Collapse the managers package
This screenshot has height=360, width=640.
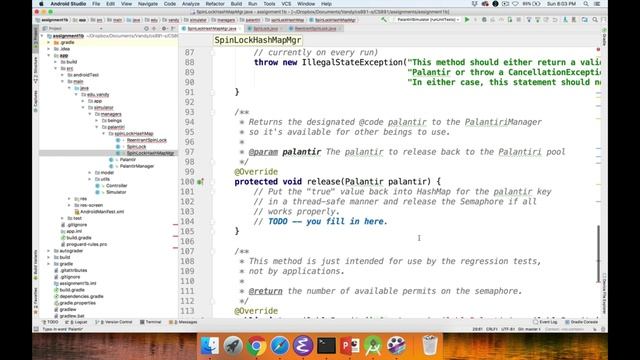pyautogui.click(x=90, y=114)
